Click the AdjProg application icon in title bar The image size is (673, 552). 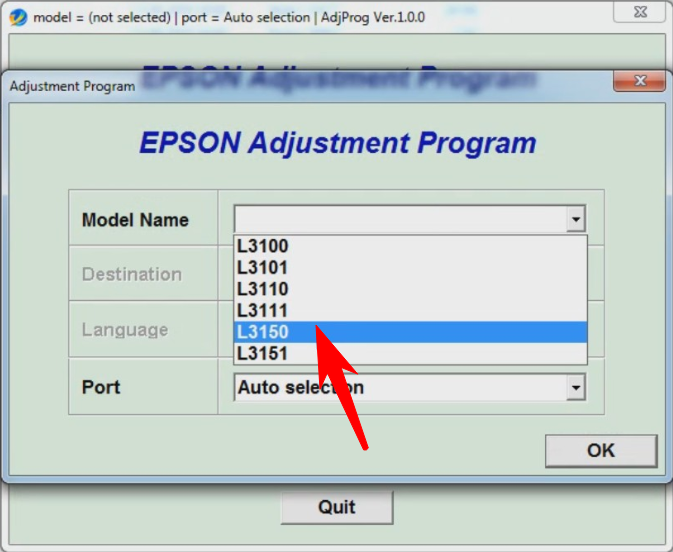pos(17,17)
